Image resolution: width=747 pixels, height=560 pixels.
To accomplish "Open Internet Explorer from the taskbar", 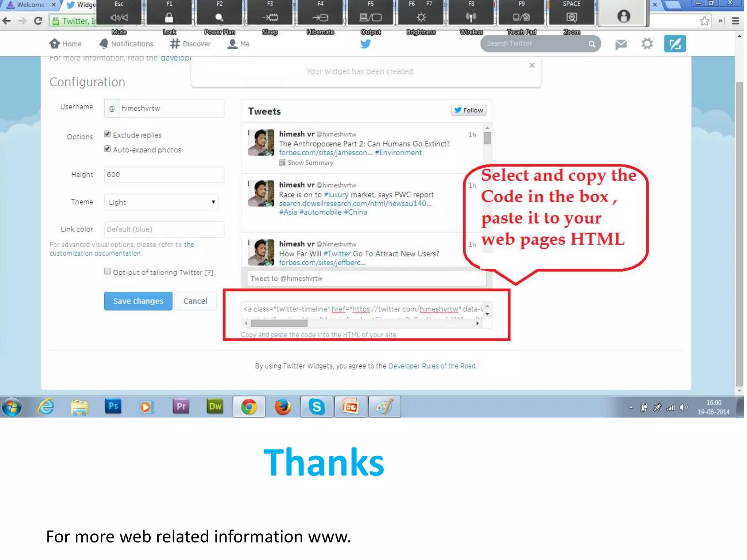I will coord(46,407).
